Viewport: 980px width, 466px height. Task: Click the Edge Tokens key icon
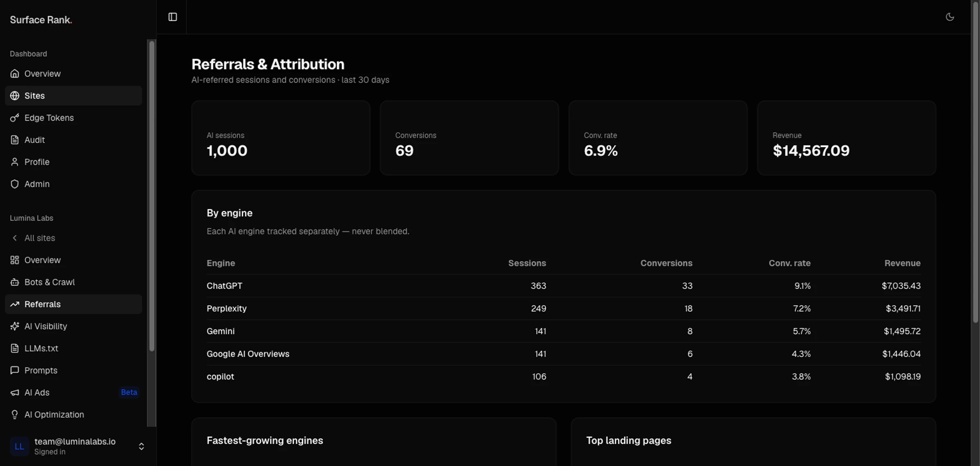[x=15, y=118]
